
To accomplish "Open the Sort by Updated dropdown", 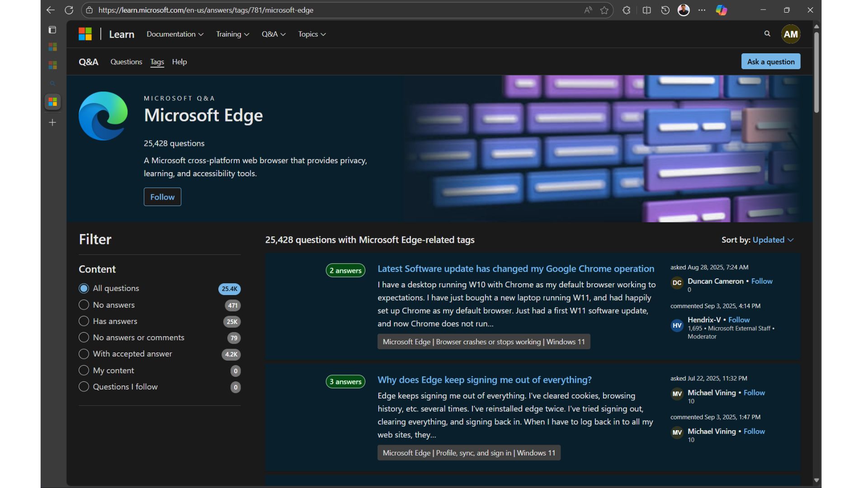I will [x=773, y=240].
